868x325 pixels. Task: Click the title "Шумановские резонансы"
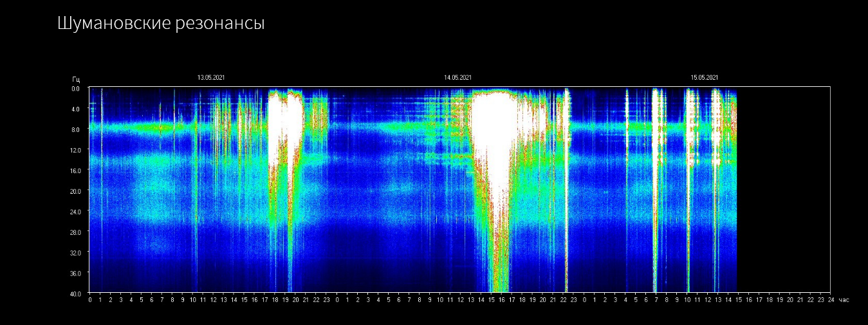[x=161, y=24]
